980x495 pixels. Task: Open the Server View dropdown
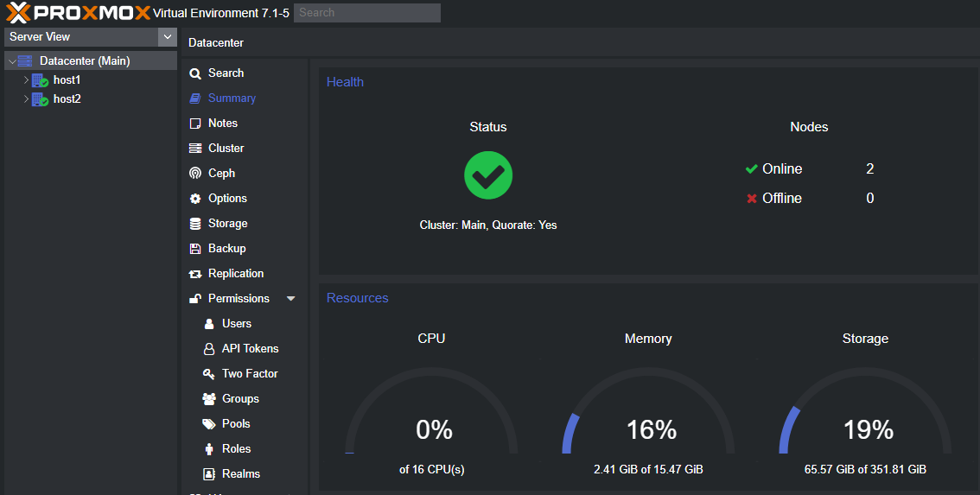pos(168,37)
